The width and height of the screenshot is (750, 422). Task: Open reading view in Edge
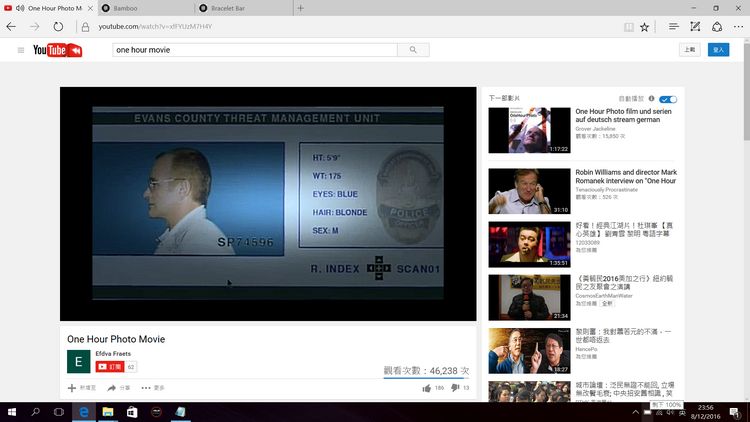(629, 27)
